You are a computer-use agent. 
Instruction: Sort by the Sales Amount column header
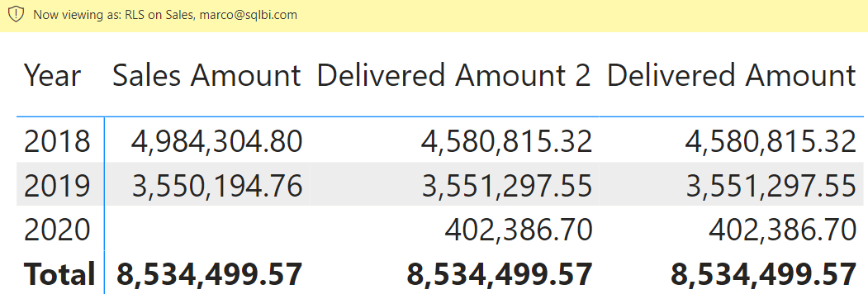pyautogui.click(x=207, y=75)
